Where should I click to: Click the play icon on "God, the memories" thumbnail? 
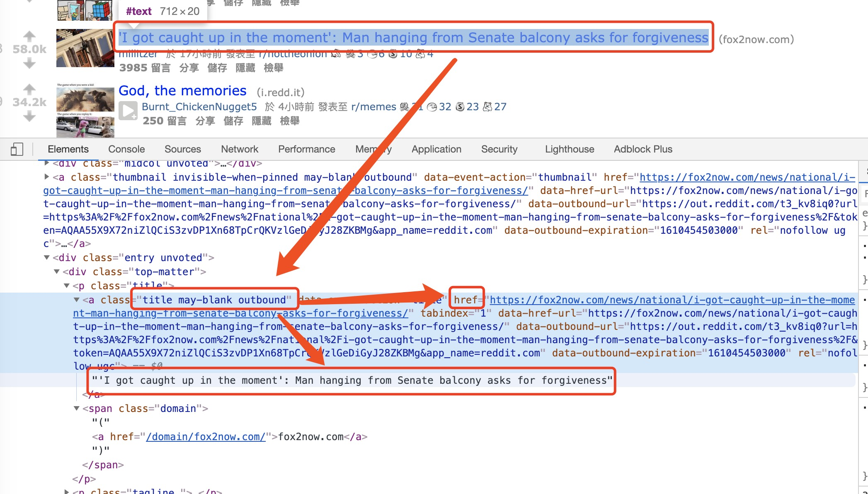point(127,111)
